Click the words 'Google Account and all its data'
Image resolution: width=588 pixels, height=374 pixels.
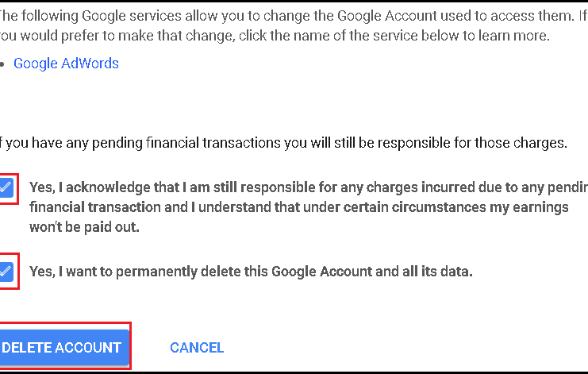(x=372, y=272)
